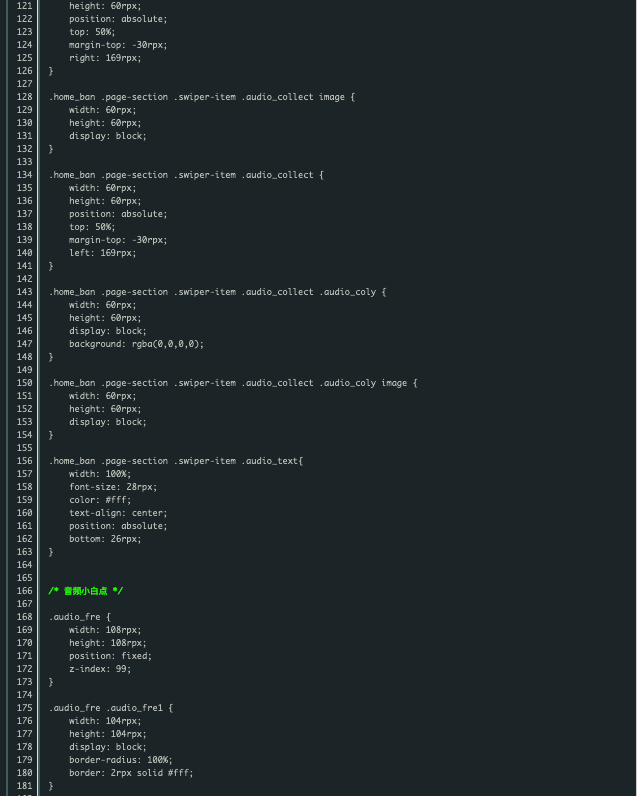637x796 pixels.
Task: Click the 'border-radius: 100%;' line
Action: (121, 760)
